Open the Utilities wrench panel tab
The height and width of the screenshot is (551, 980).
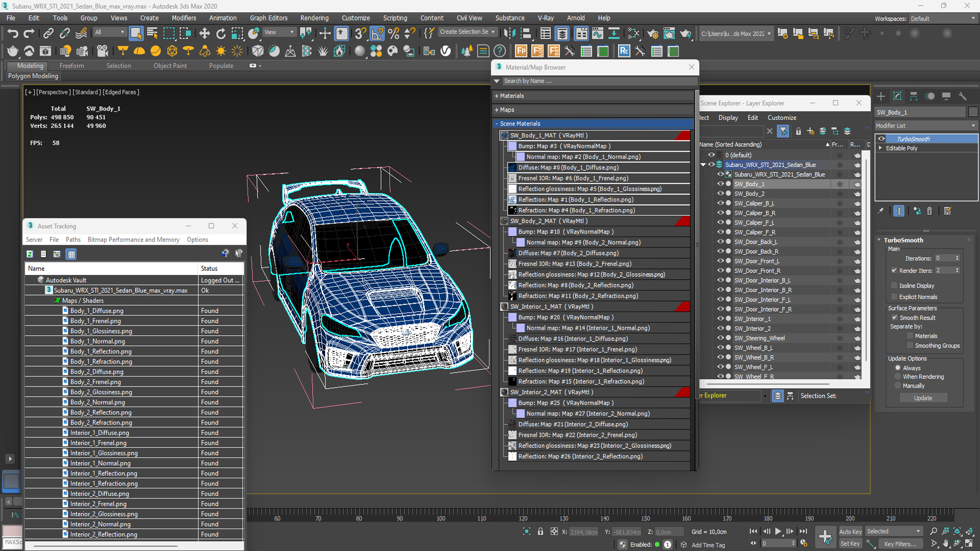click(x=963, y=96)
